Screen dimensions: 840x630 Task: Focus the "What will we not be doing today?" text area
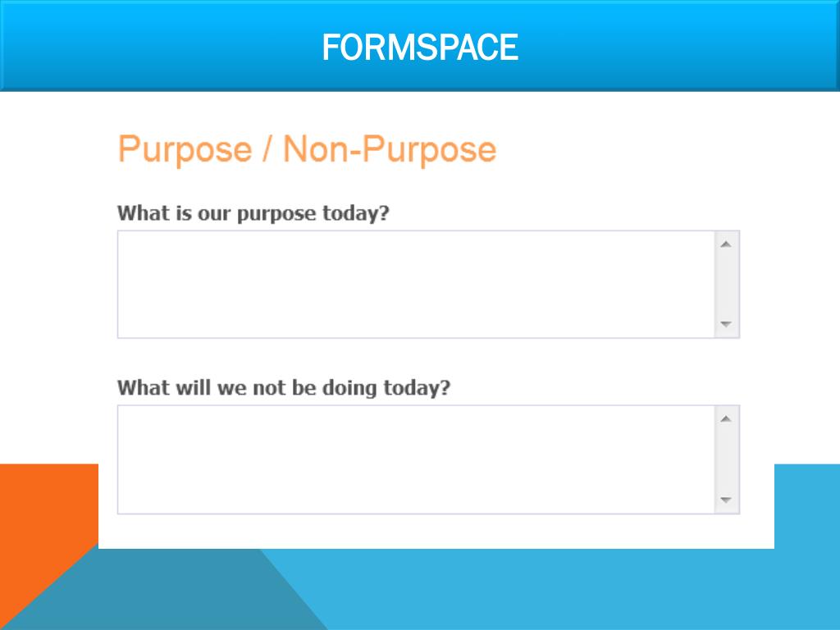(x=416, y=459)
